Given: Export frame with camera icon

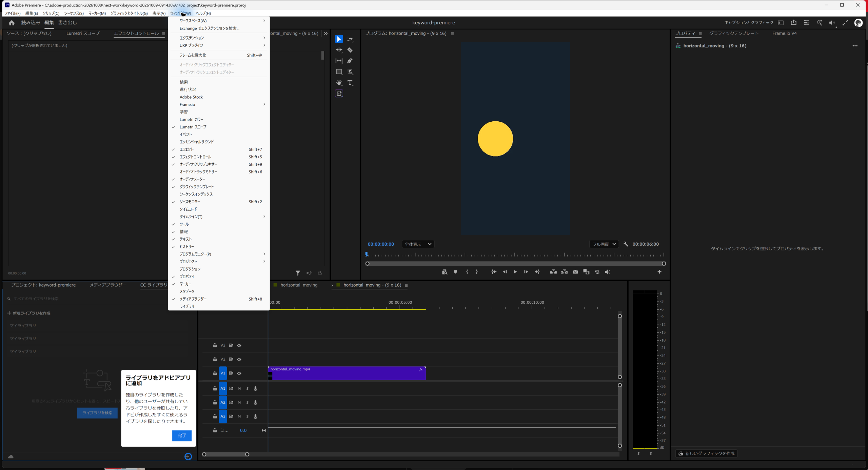Looking at the screenshot, I should click(x=575, y=272).
